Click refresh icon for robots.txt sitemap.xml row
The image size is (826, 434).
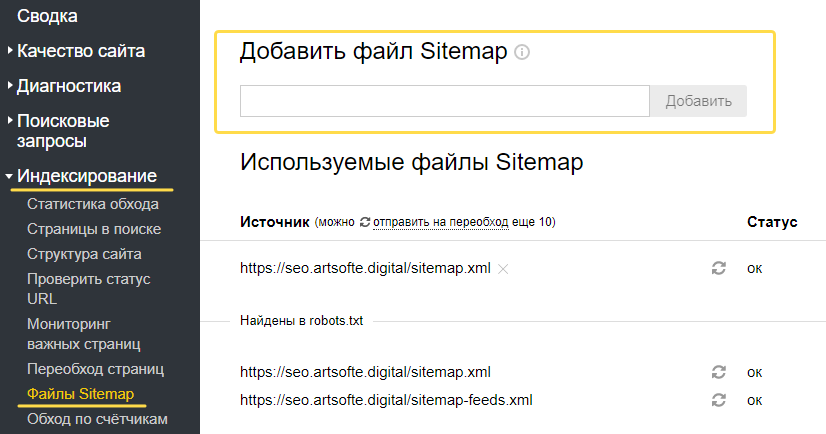point(717,372)
